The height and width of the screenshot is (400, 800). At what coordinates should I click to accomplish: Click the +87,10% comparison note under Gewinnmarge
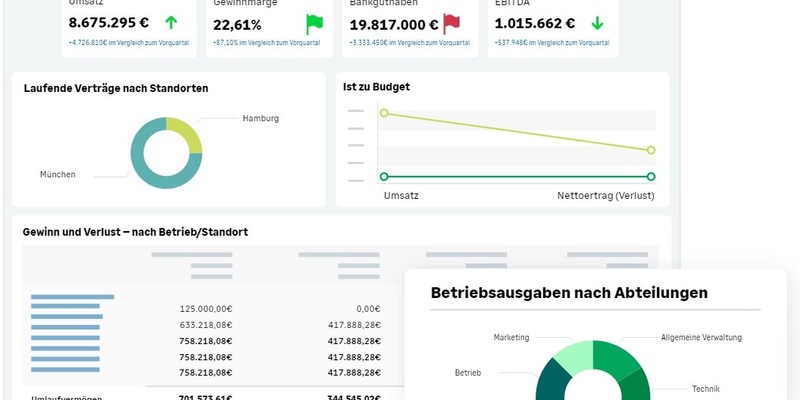(x=266, y=43)
